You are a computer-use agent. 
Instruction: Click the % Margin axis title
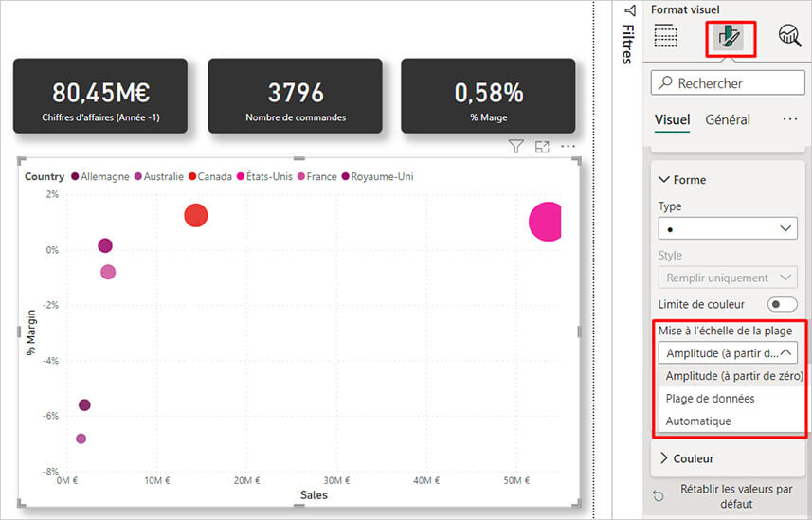coord(31,332)
